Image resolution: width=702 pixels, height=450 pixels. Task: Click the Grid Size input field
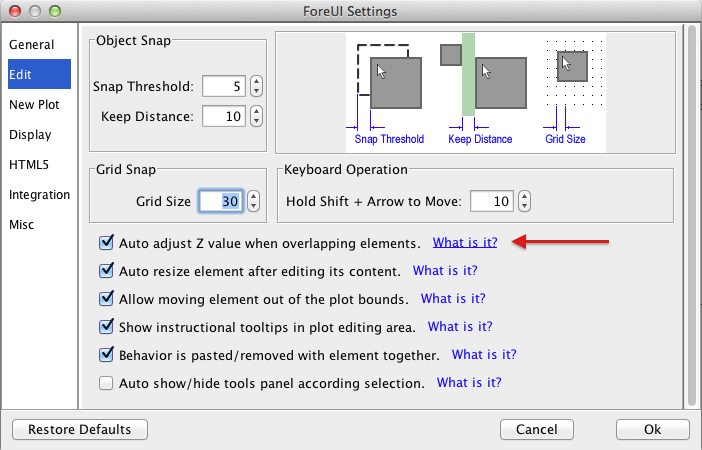221,201
